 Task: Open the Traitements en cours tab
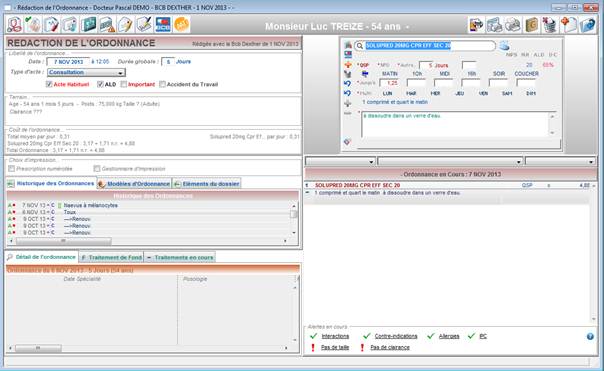180,257
